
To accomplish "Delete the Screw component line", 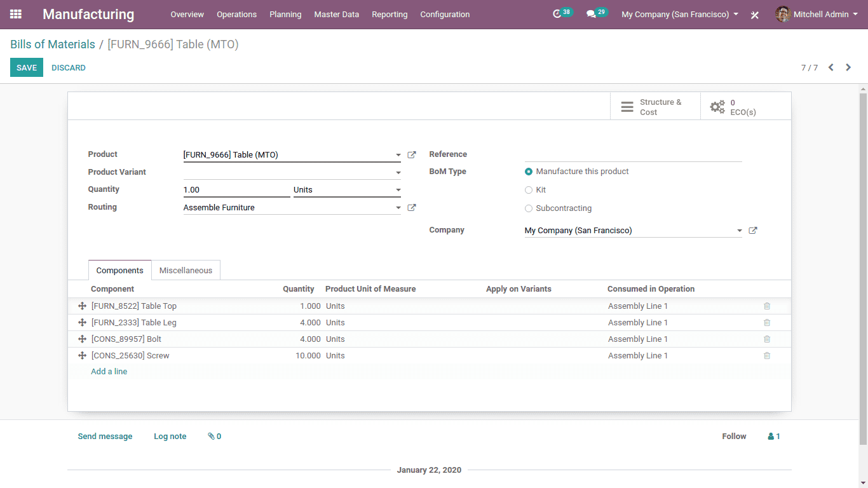I will [x=767, y=355].
